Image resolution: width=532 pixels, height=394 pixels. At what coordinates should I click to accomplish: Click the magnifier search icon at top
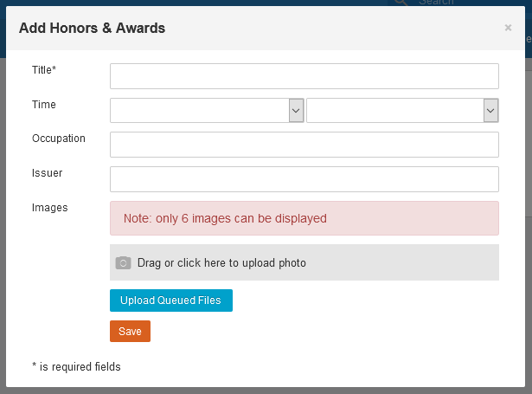[x=401, y=3]
